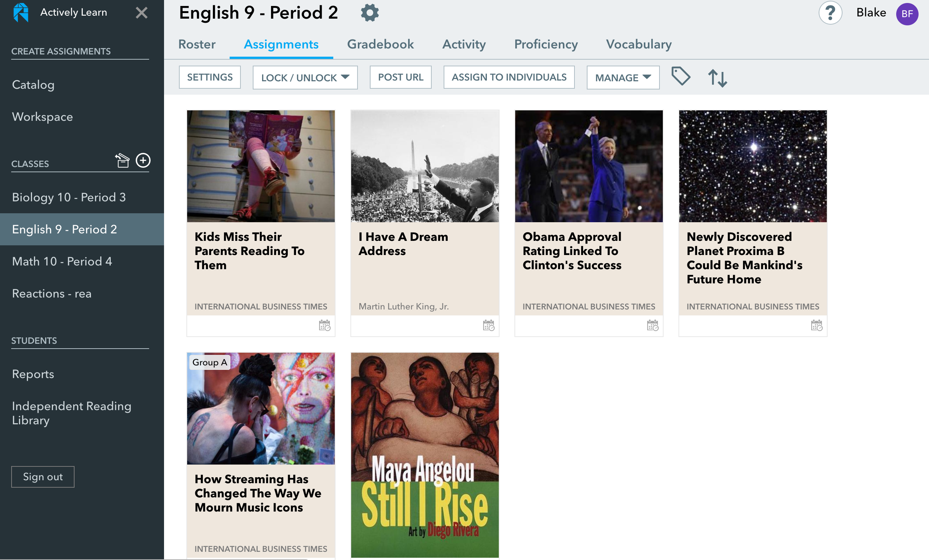Open the Obama and Clinton thumbnail
This screenshot has height=560, width=929.
[x=589, y=166]
